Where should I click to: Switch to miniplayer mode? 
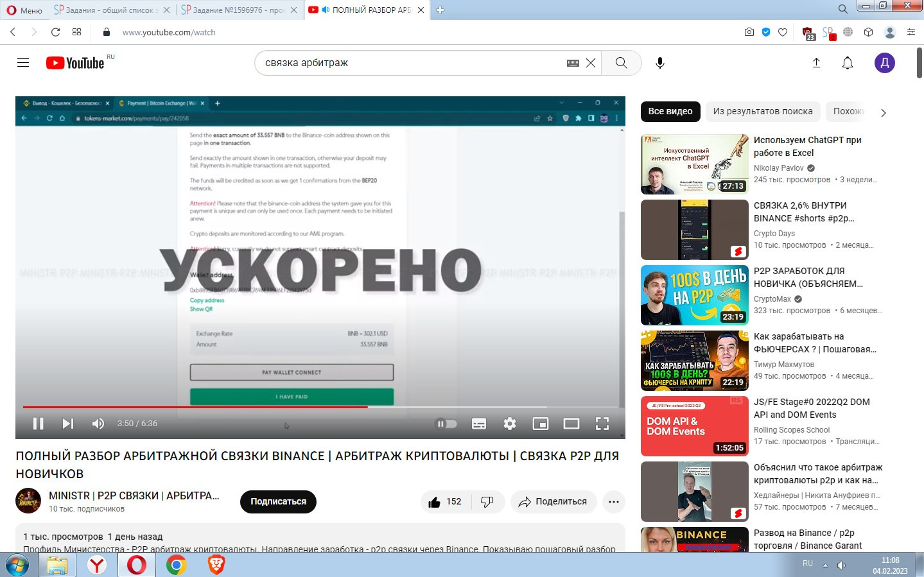tap(541, 424)
